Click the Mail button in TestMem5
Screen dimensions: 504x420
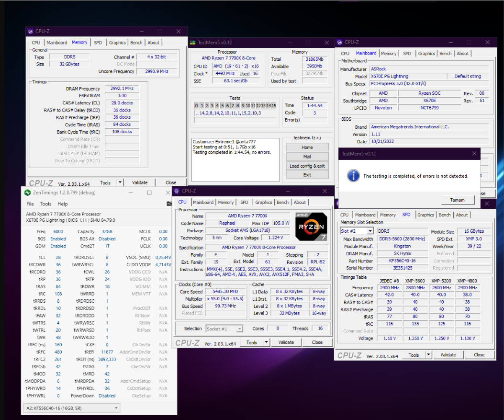(307, 157)
